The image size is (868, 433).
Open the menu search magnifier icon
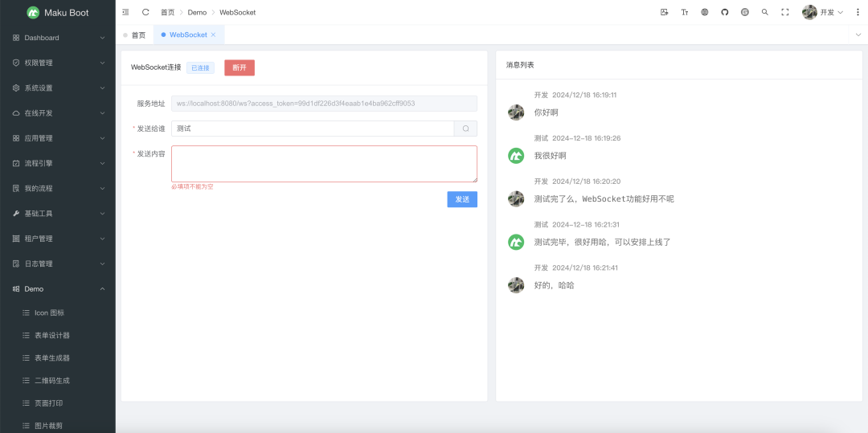pyautogui.click(x=764, y=12)
